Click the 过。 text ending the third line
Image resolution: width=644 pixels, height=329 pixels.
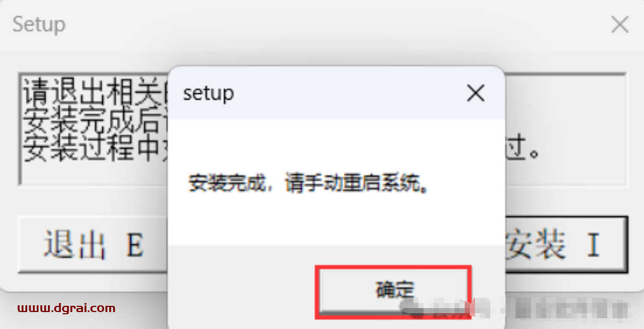point(522,148)
